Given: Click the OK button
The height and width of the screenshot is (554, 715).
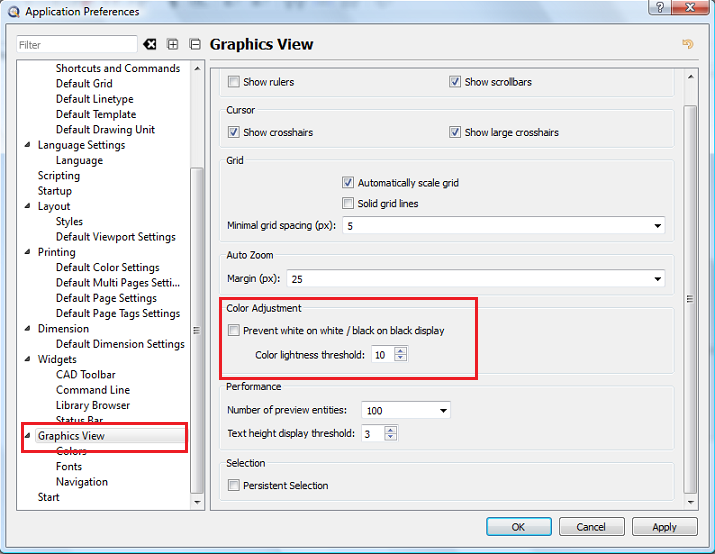Looking at the screenshot, I should [x=518, y=527].
